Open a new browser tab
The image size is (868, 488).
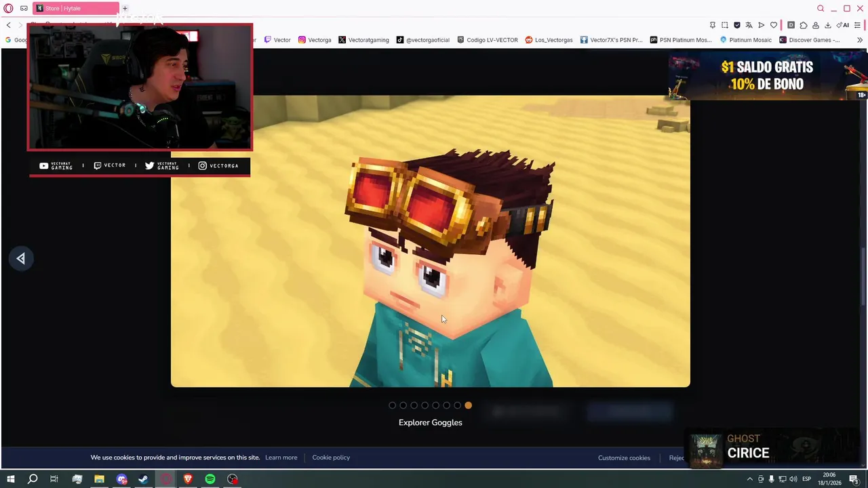125,8
